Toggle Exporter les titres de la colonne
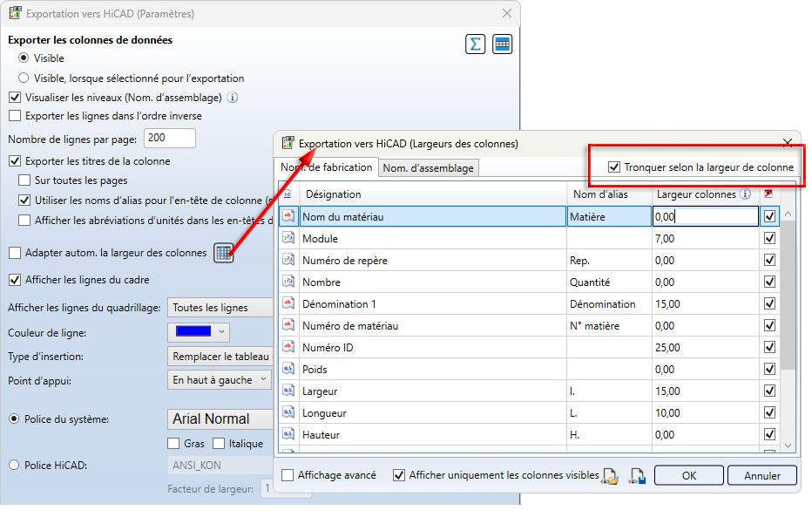Viewport: 812px width, 517px height. (15, 161)
